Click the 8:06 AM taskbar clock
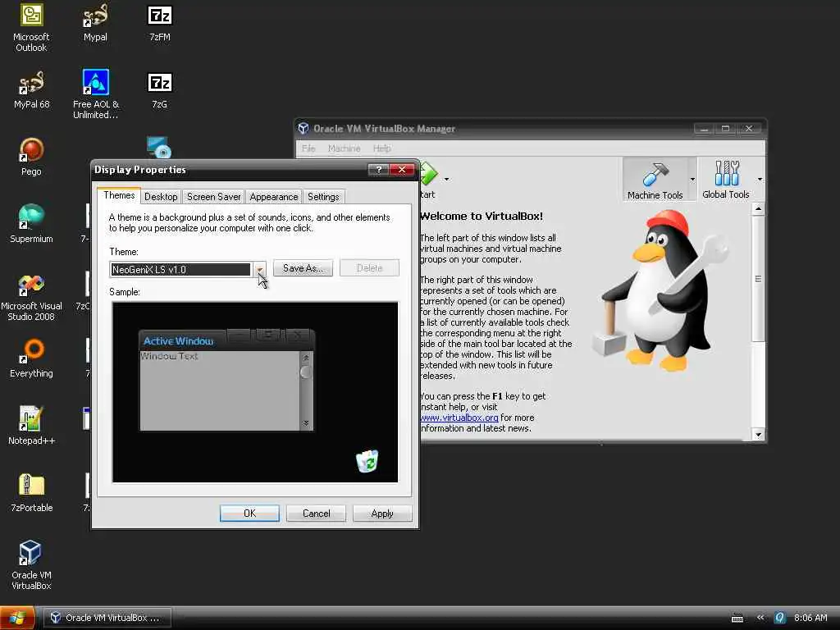 pos(810,618)
